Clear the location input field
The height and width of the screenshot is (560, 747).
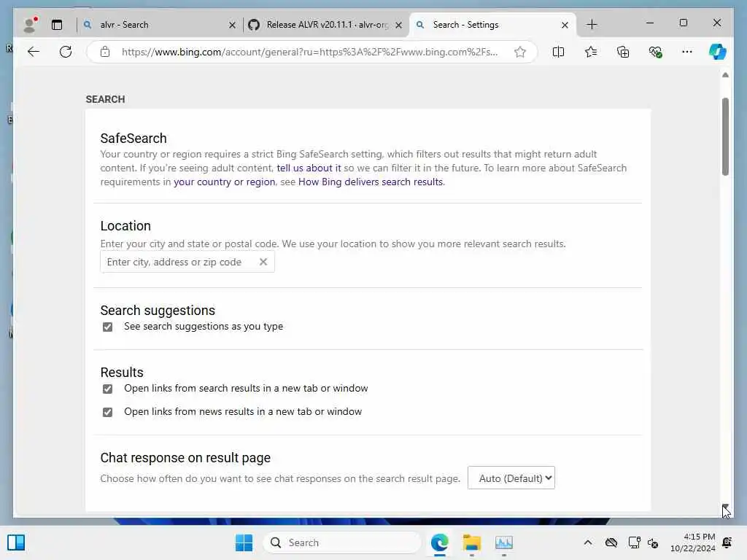pos(263,262)
